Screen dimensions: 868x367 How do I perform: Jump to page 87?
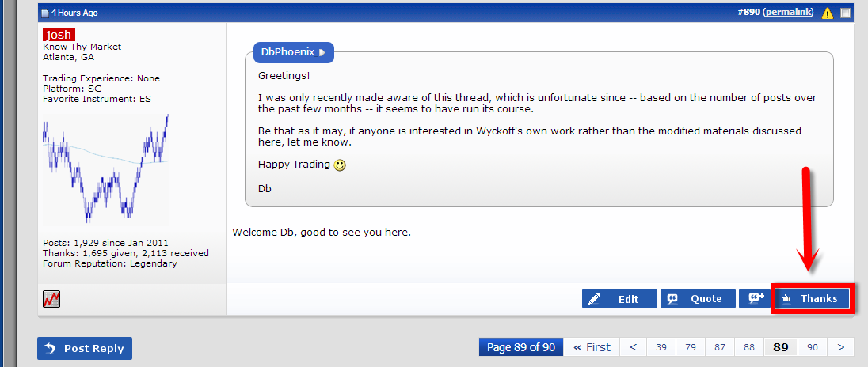pos(720,347)
